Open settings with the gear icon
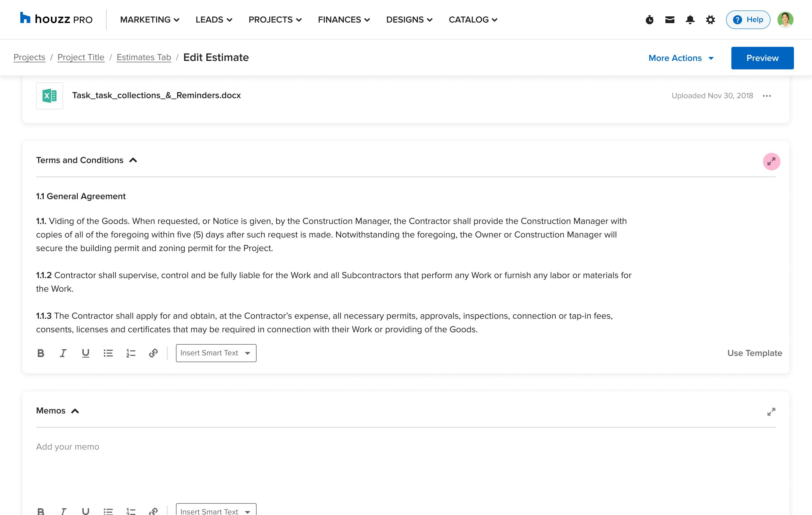Image resolution: width=812 pixels, height=515 pixels. point(710,19)
